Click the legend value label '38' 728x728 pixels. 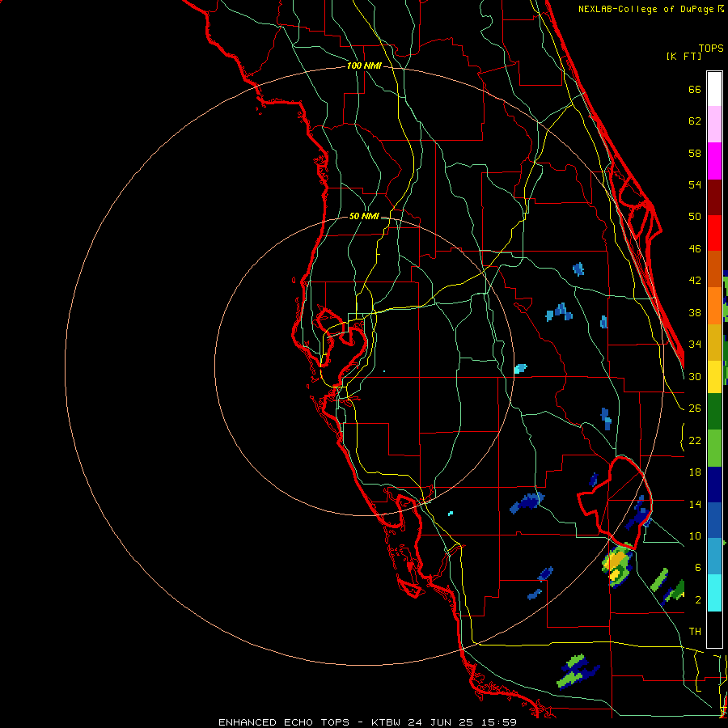[695, 312]
